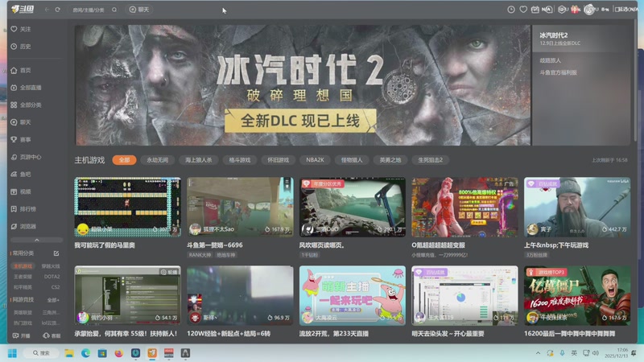The image size is (644, 362).
Task: Open the 承蒙抬爱 55级 stream
Action: click(127, 295)
